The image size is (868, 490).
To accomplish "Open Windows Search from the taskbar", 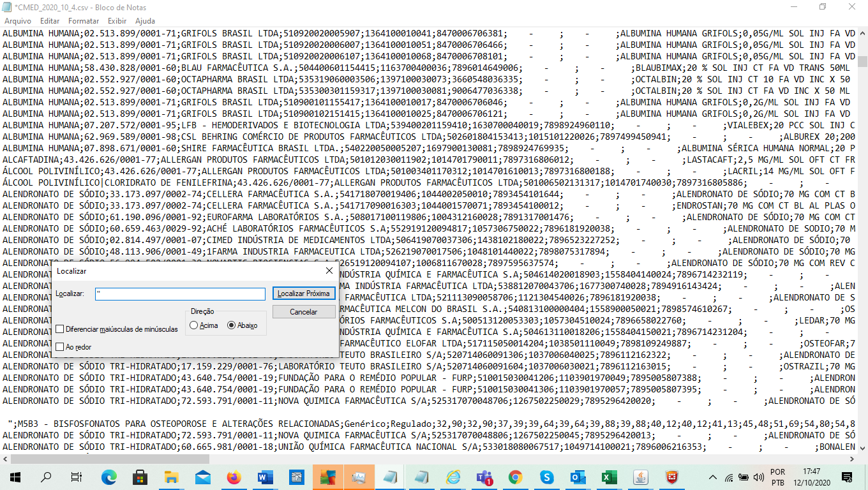I will tap(46, 477).
